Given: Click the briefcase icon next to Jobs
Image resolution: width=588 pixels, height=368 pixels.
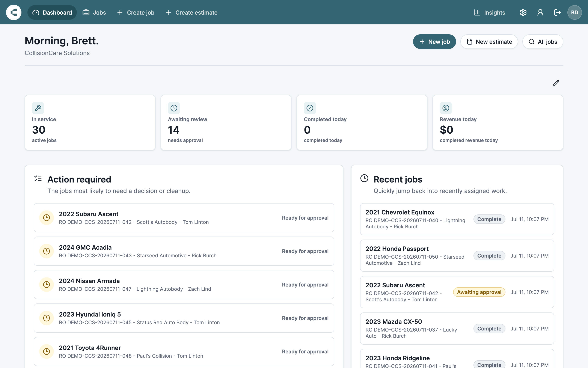Looking at the screenshot, I should pos(86,12).
